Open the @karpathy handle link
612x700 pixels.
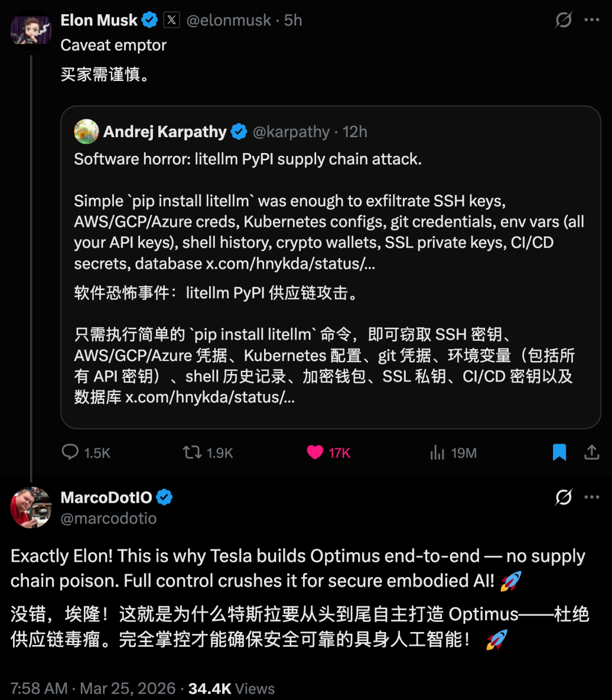(291, 132)
